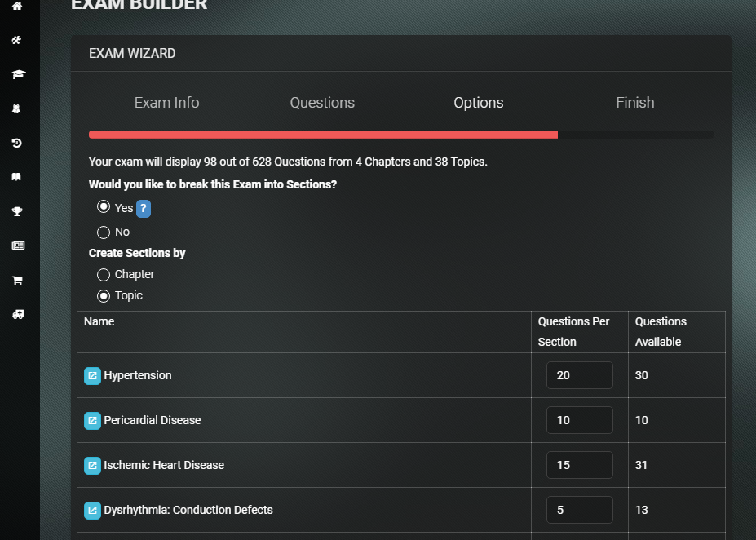This screenshot has height=540, width=756.
Task: Click available count 13 for Dysrhythmia row
Action: coord(641,510)
